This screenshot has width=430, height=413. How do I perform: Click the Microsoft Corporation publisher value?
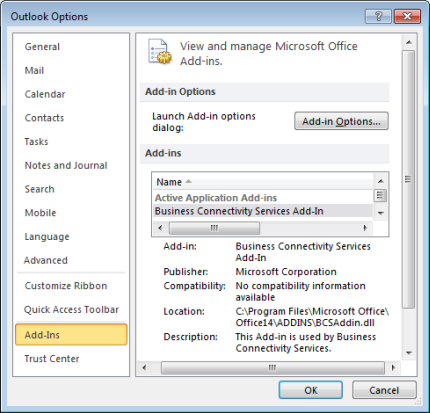[x=286, y=272]
